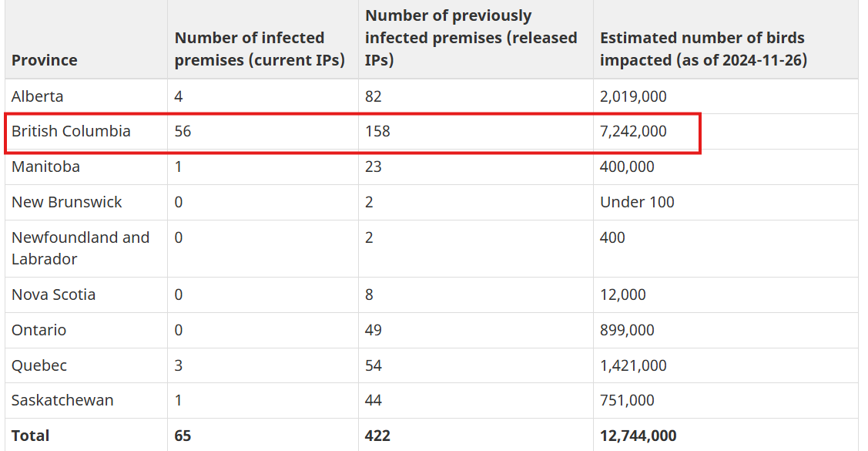This screenshot has width=868, height=451.
Task: Select the Manitoba row label
Action: (46, 167)
